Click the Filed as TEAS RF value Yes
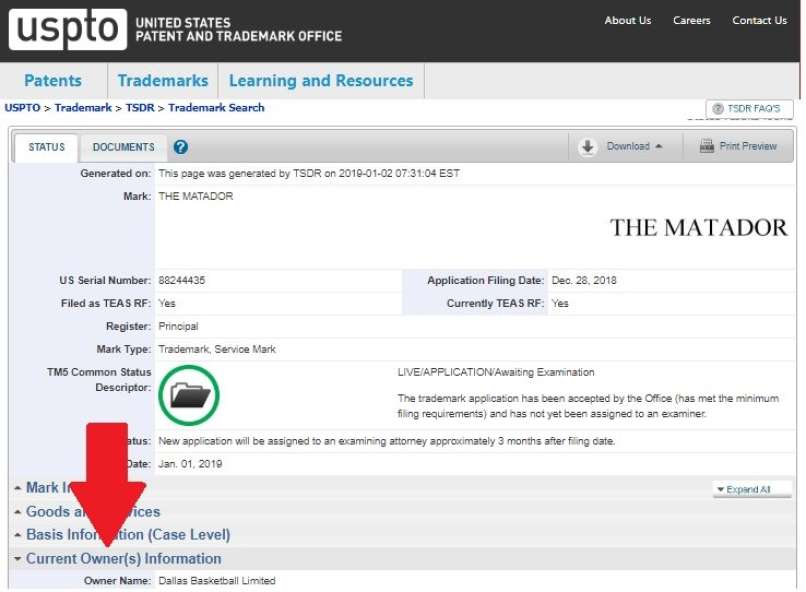Screen dimensions: 806x592 point(167,304)
